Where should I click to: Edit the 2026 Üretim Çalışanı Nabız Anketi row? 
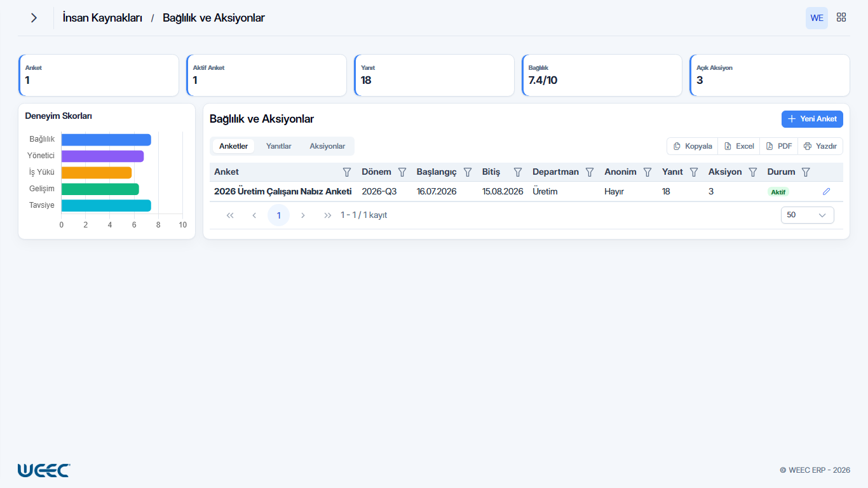pyautogui.click(x=826, y=191)
